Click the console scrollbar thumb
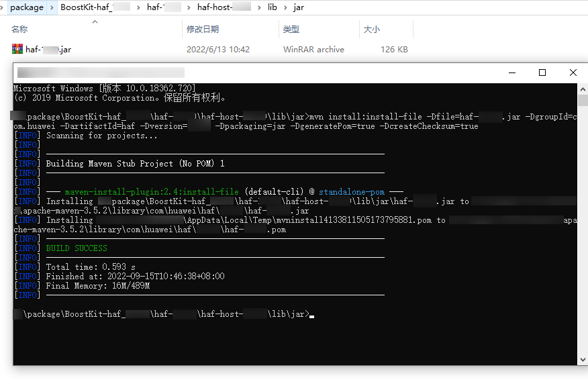The height and width of the screenshot is (388, 588). point(583,101)
